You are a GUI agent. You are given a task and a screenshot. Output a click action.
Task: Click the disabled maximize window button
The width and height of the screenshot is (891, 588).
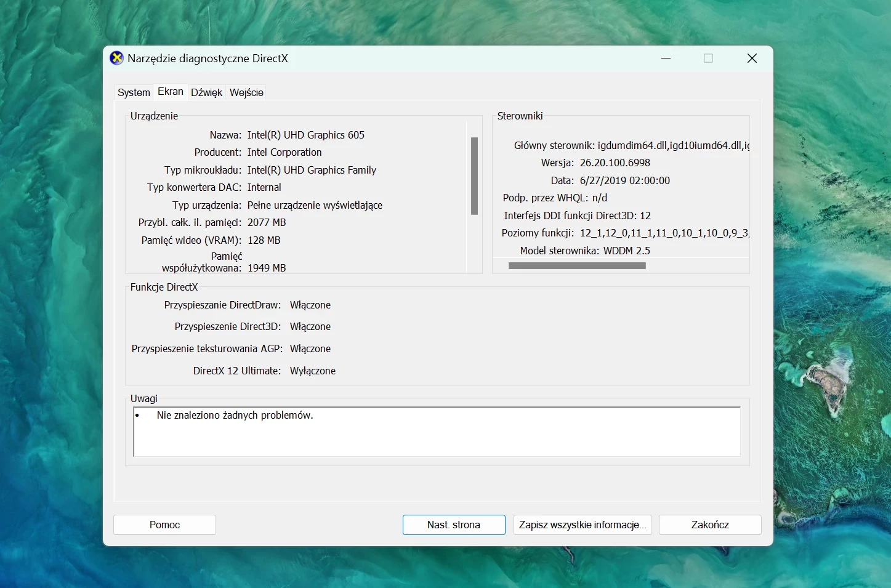tap(708, 58)
